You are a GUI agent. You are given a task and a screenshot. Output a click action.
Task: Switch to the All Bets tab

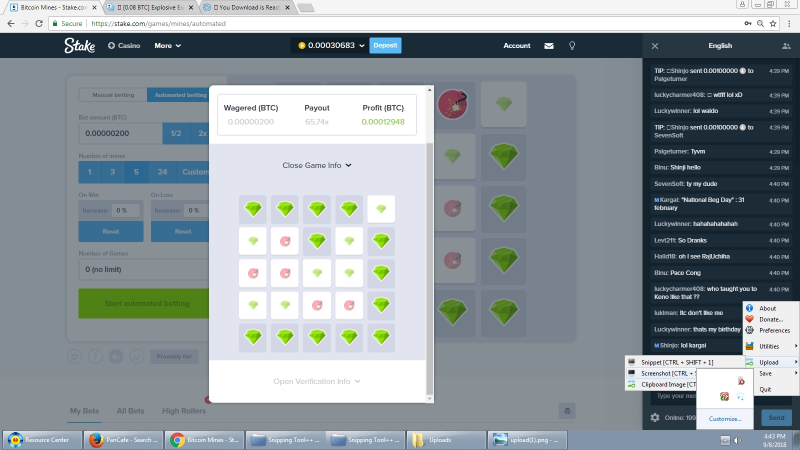coord(130,411)
